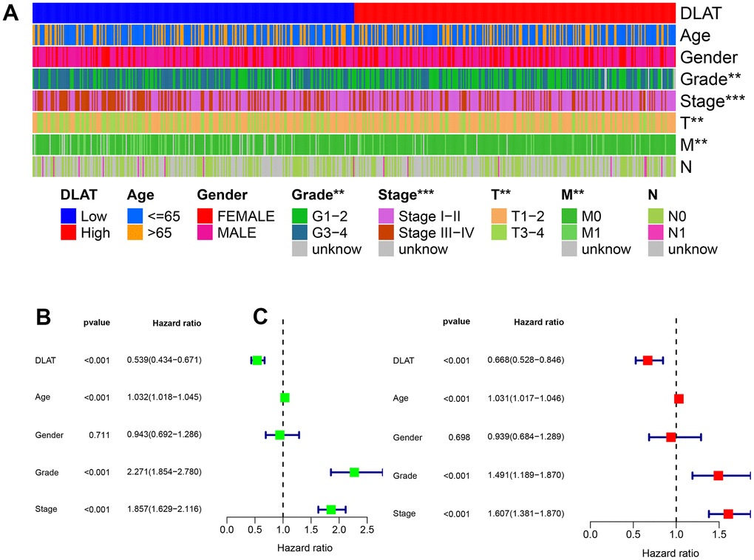Viewport: 754px width, 560px height.
Task: Click the red Gender square in panel C
Action: click(x=670, y=437)
